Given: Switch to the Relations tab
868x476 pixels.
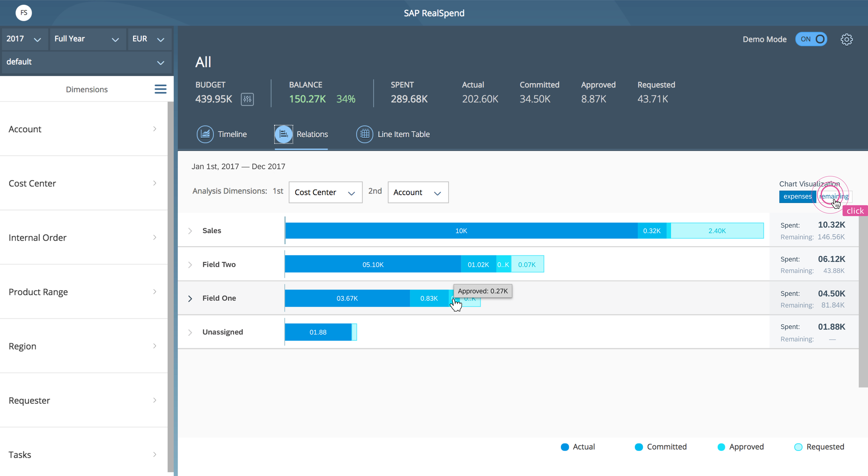Looking at the screenshot, I should pos(301,134).
